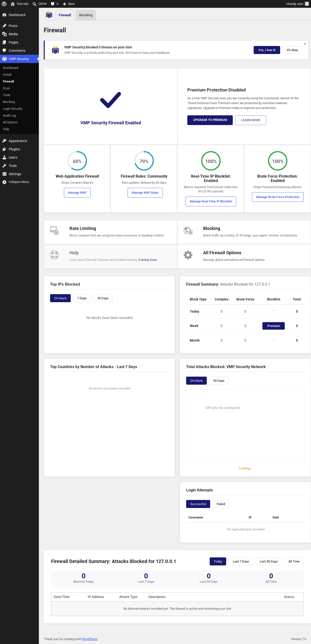Click the Manage WAF button
311x644 pixels.
[77, 192]
